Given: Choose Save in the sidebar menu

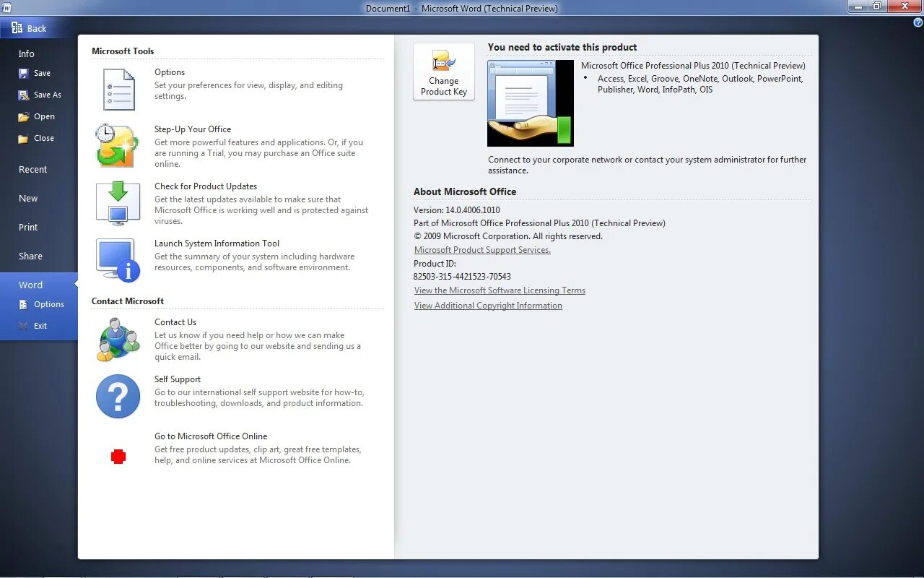Looking at the screenshot, I should tap(42, 73).
